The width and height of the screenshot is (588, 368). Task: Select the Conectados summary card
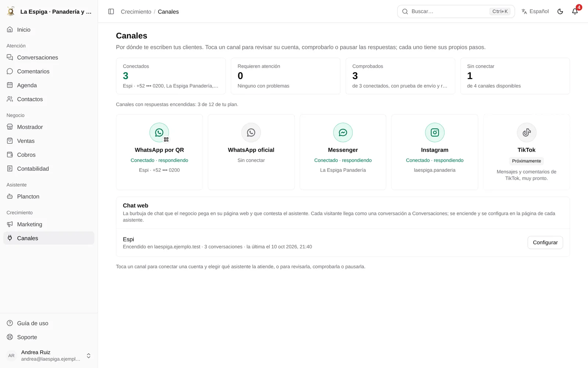(171, 76)
